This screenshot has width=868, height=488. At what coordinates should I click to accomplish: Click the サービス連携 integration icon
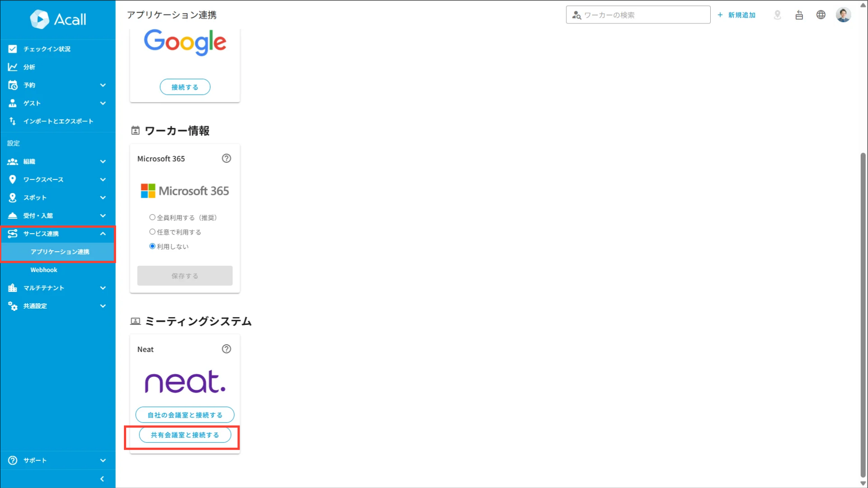(13, 234)
